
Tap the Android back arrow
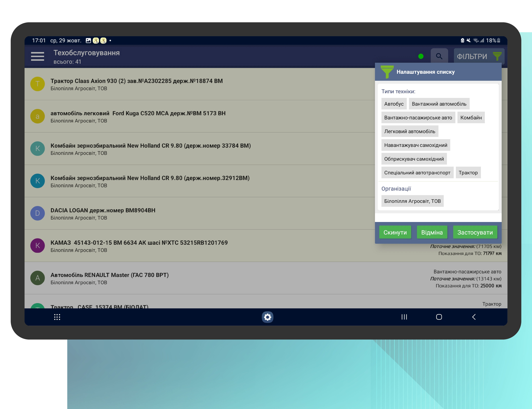[x=474, y=317]
